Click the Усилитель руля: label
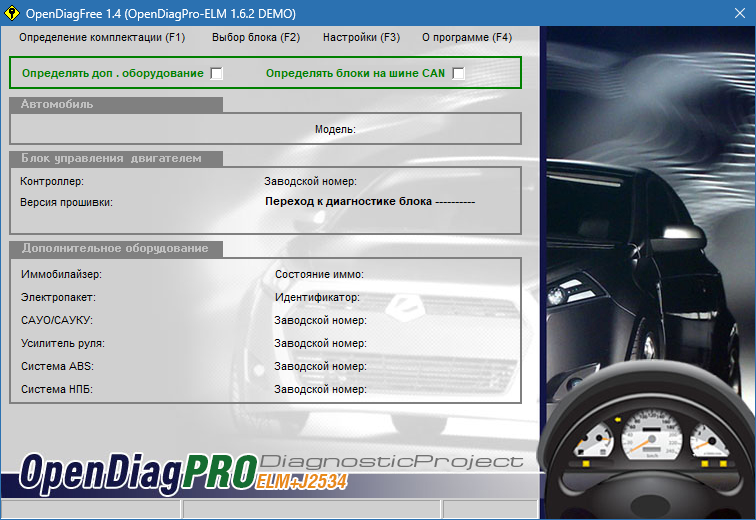The image size is (756, 520). 63,343
